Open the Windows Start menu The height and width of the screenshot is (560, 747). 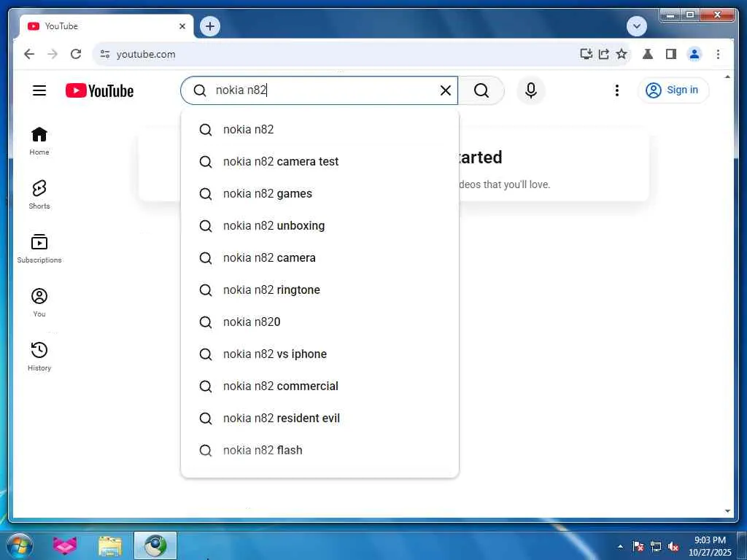[19, 545]
